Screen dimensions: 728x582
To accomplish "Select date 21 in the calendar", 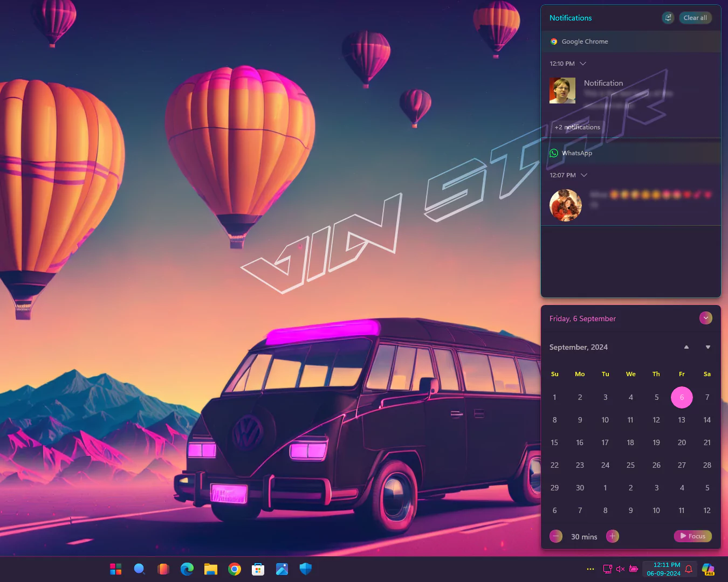I will coord(707,442).
